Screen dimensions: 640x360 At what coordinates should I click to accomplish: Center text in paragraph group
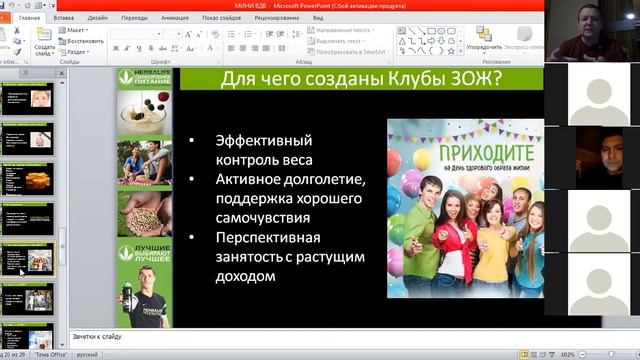(x=243, y=48)
